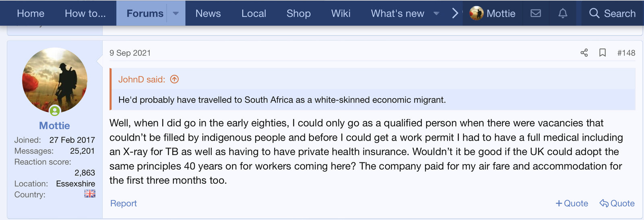
Task: Click the share icon on post #148
Action: [x=584, y=53]
